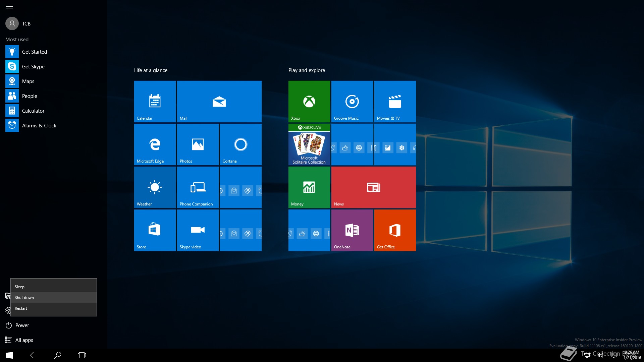
Task: Collapse the hamburger menu at top-left
Action: [x=9, y=8]
